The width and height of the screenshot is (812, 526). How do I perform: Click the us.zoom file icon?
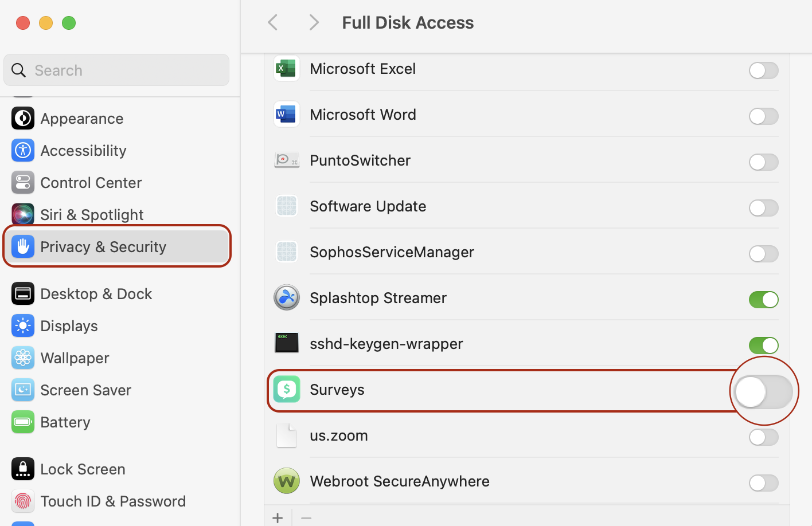pos(286,435)
